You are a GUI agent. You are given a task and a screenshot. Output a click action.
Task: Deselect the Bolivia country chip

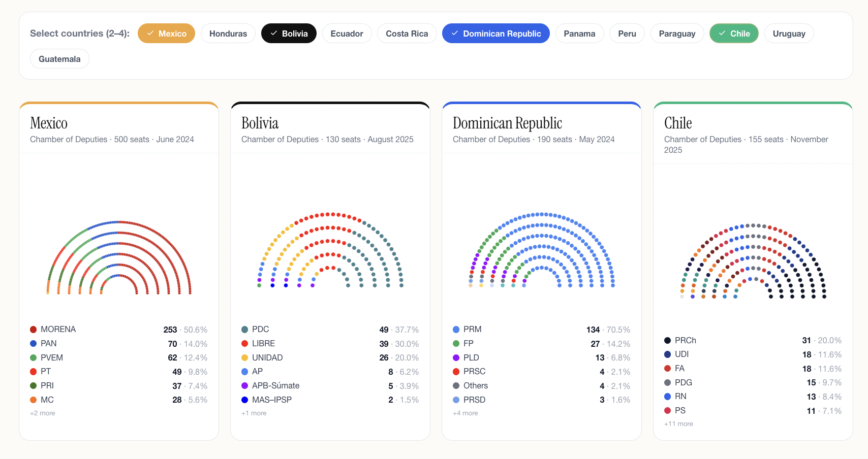tap(289, 34)
